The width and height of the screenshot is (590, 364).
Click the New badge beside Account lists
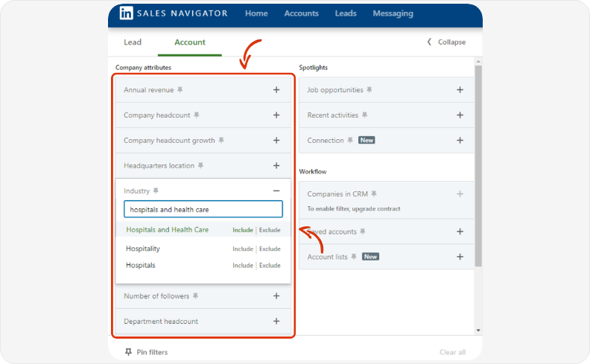click(370, 257)
